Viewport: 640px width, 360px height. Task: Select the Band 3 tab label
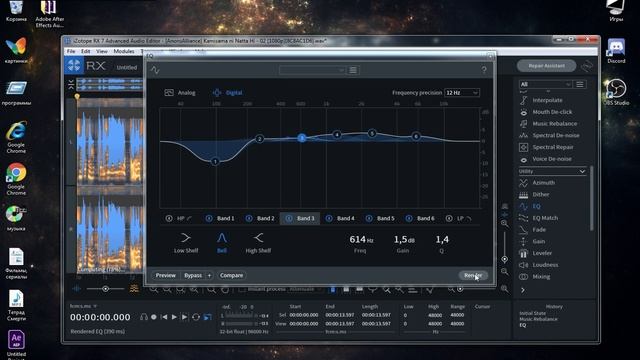pyautogui.click(x=306, y=218)
